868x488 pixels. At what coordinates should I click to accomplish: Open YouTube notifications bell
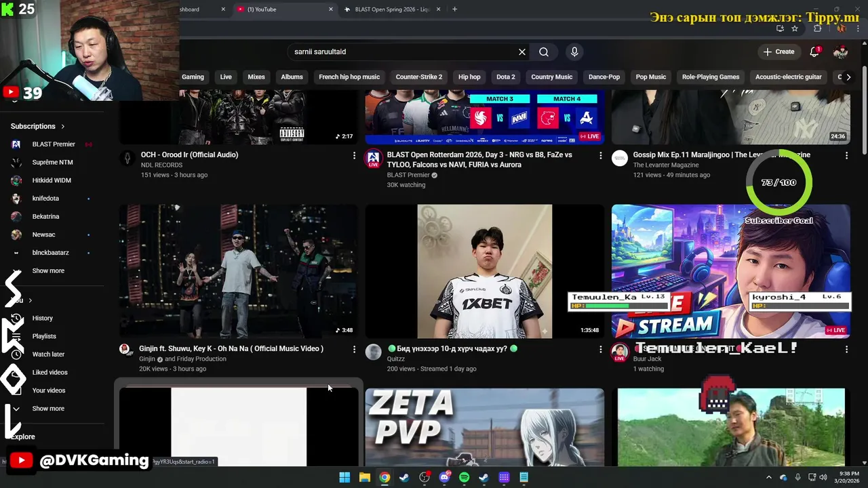[814, 52]
